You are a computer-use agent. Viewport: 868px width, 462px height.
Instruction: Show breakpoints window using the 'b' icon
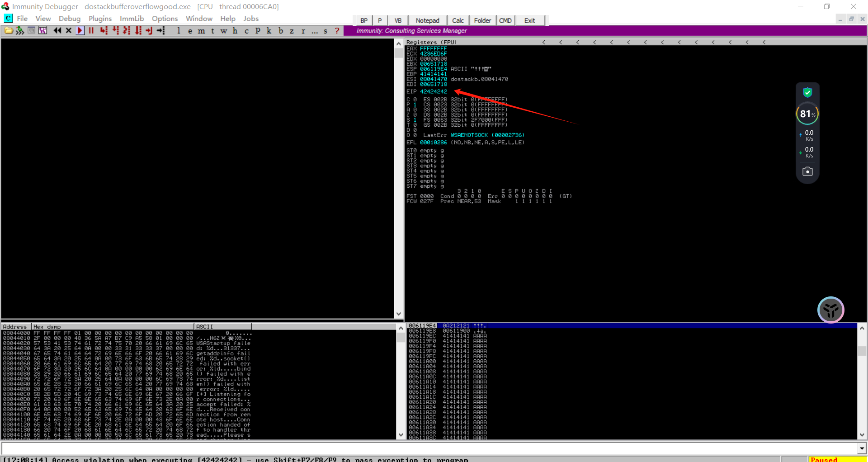coord(280,31)
